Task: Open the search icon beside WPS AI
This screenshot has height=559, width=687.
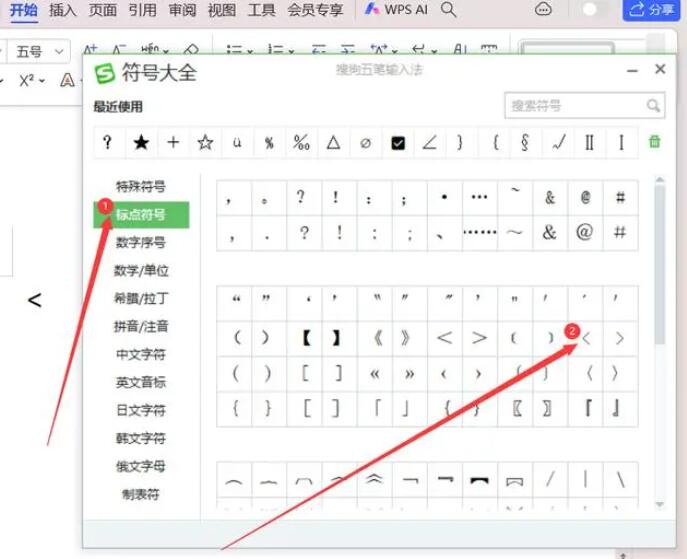Action: [449, 10]
